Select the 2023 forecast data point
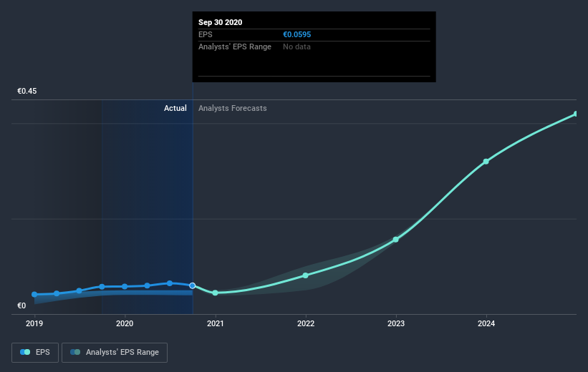The image size is (588, 372). tap(396, 240)
